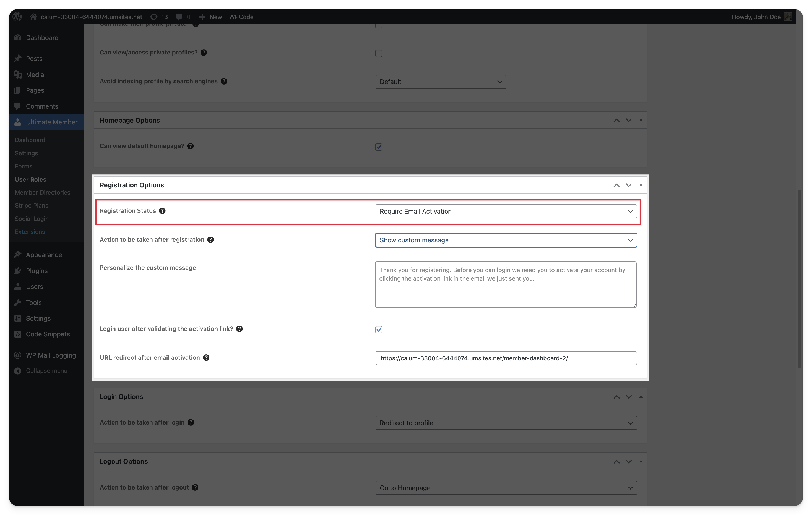The height and width of the screenshot is (515, 812).
Task: Click the Collapse menu arrow icon
Action: (x=18, y=371)
